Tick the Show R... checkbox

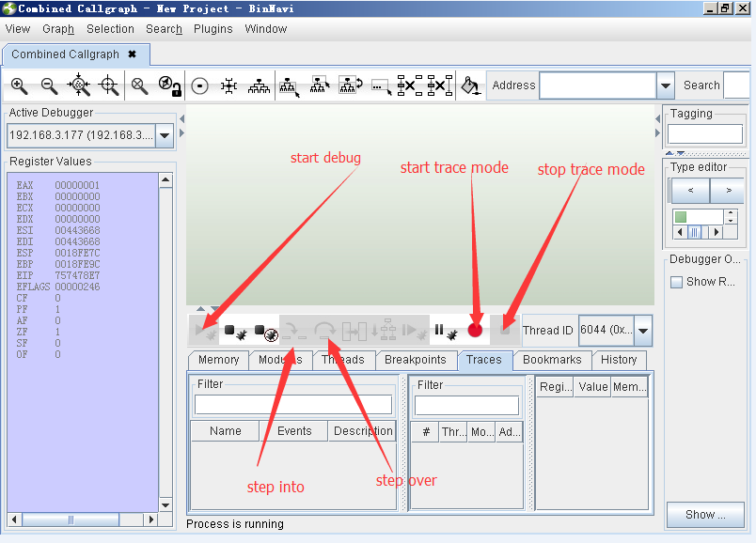[x=676, y=282]
